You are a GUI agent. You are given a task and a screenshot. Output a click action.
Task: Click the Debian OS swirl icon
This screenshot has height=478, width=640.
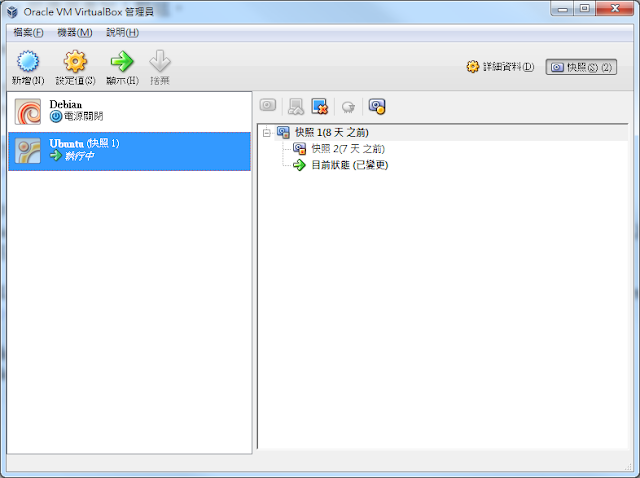click(28, 111)
